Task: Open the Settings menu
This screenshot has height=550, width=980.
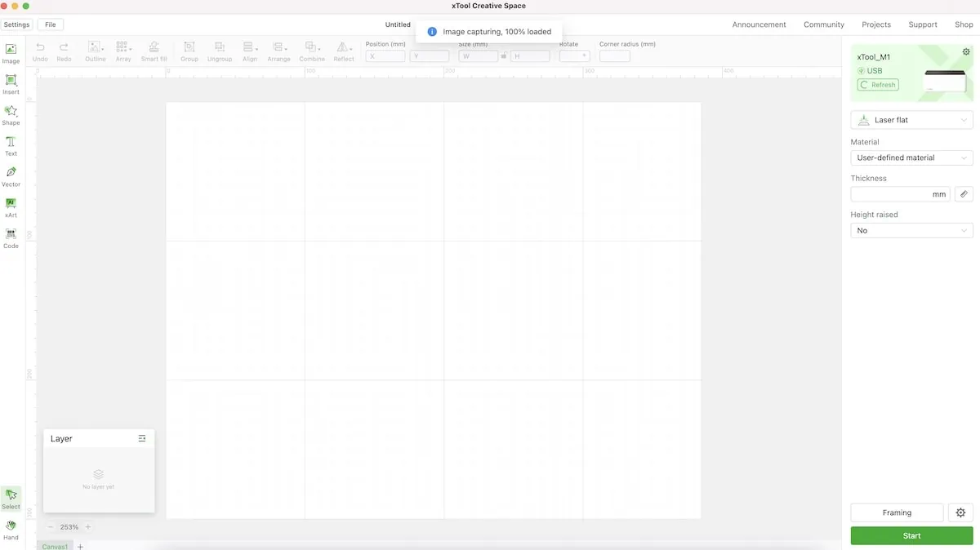Action: tap(17, 24)
